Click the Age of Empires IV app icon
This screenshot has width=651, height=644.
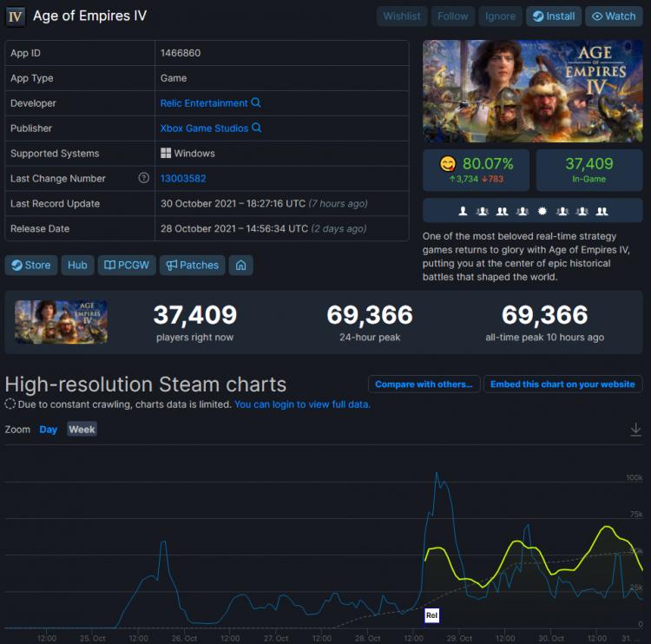point(16,16)
